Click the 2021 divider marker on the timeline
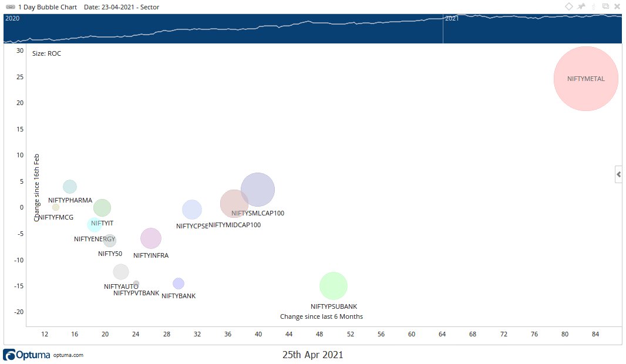 point(452,18)
